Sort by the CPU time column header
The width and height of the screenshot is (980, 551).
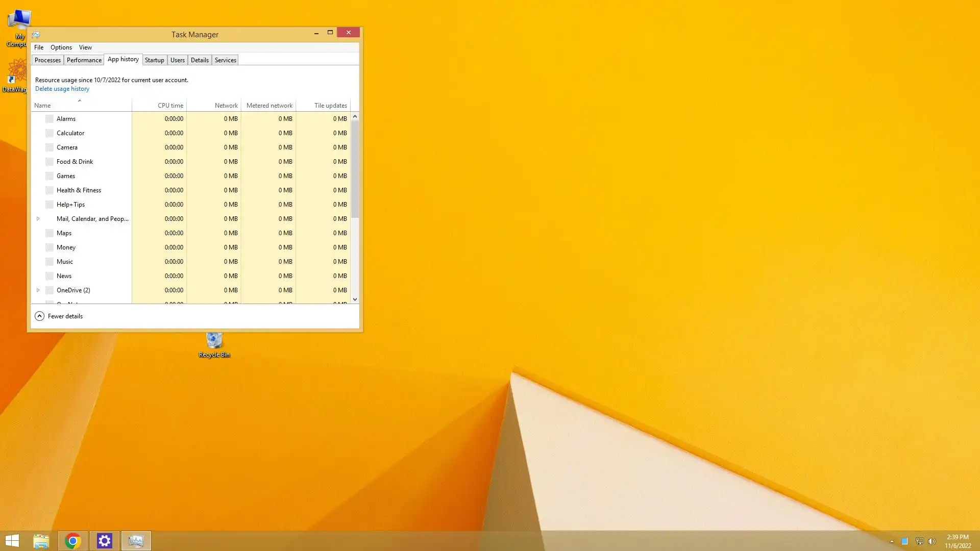170,106
